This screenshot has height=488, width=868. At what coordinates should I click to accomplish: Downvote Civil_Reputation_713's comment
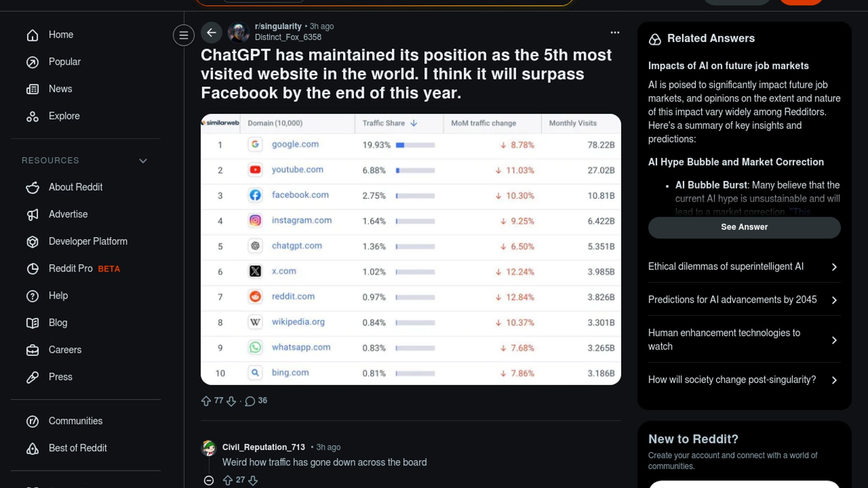[253, 480]
